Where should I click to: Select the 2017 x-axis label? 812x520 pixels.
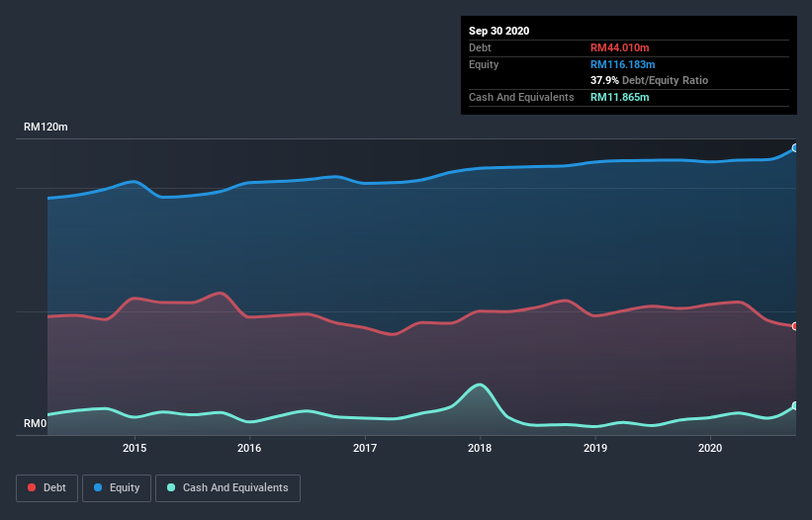coord(365,448)
